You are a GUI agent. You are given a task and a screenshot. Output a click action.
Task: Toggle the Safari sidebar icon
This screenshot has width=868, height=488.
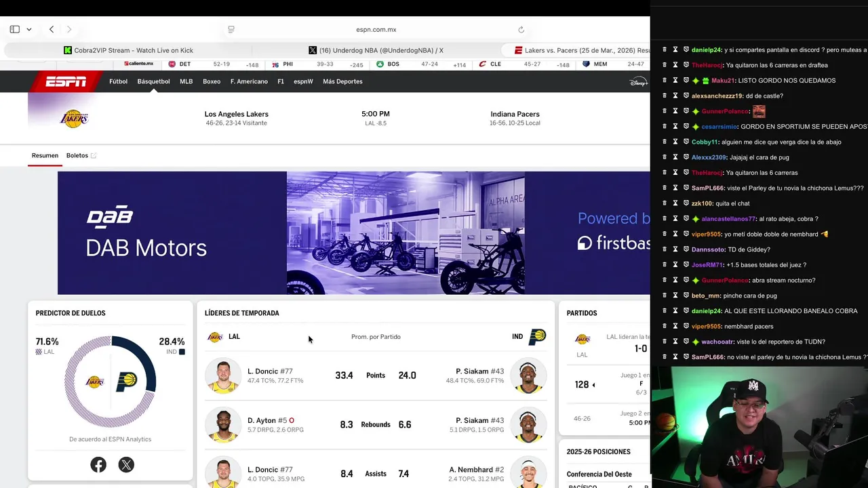(x=14, y=29)
